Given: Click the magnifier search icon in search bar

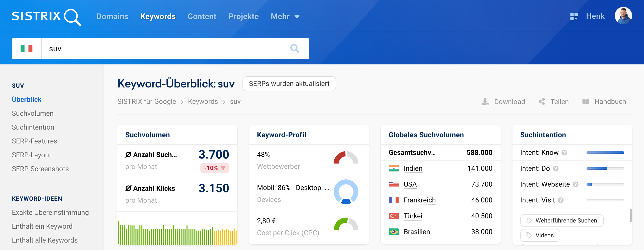Looking at the screenshot, I should click(x=295, y=48).
